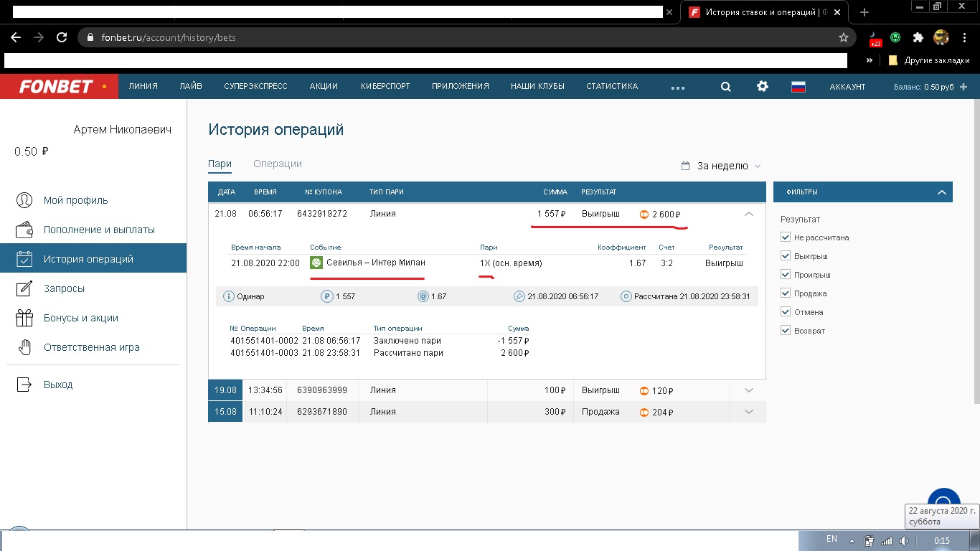The width and height of the screenshot is (980, 551).
Task: Open the АККАУНТ menu in header
Action: click(847, 87)
